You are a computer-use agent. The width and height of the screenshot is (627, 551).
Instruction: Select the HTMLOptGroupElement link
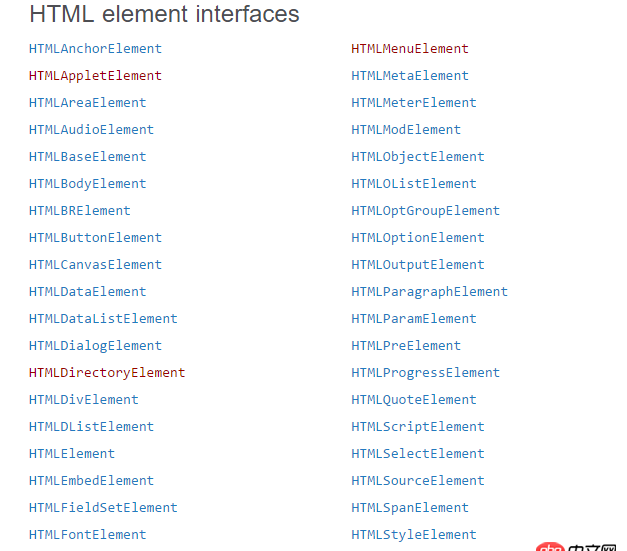[x=426, y=210]
